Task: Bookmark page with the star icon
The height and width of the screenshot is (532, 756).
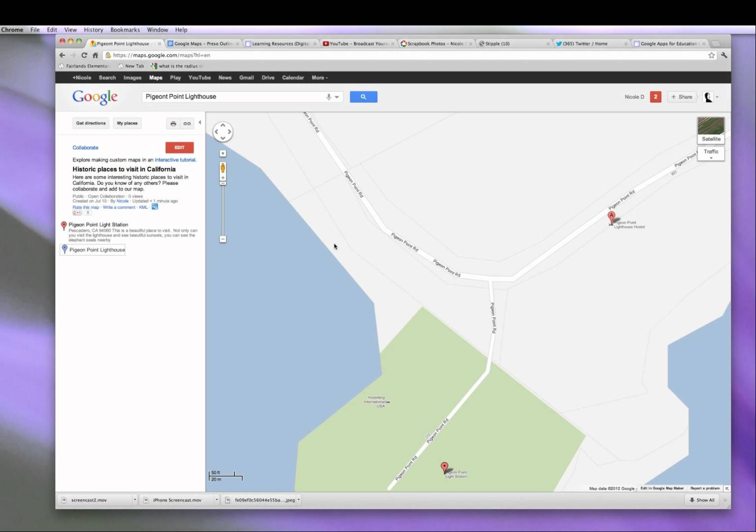Action: [711, 55]
